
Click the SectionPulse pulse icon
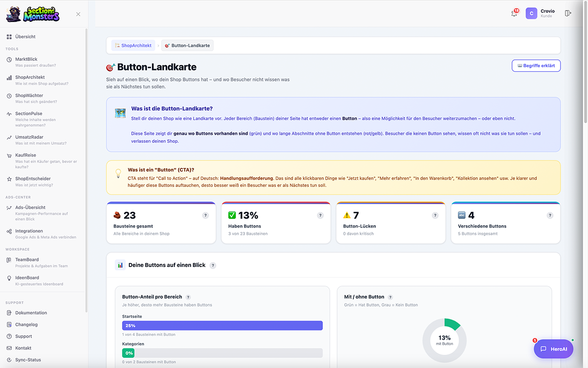(9, 113)
